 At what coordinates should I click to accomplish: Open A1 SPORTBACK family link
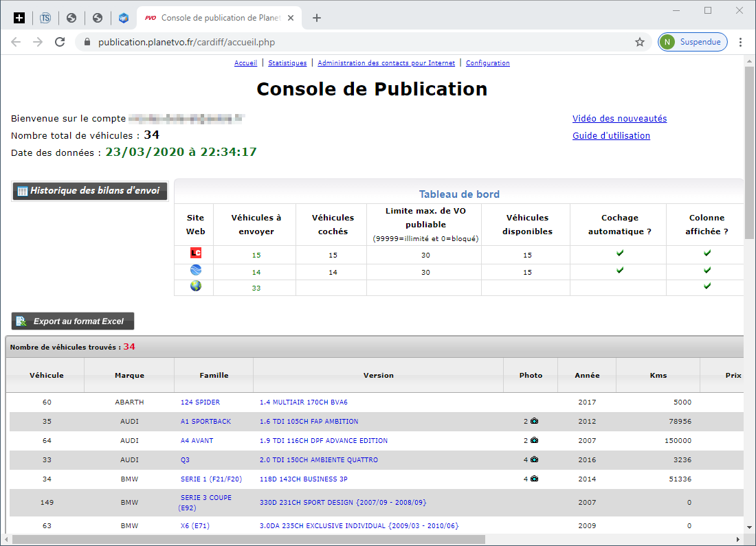(206, 421)
